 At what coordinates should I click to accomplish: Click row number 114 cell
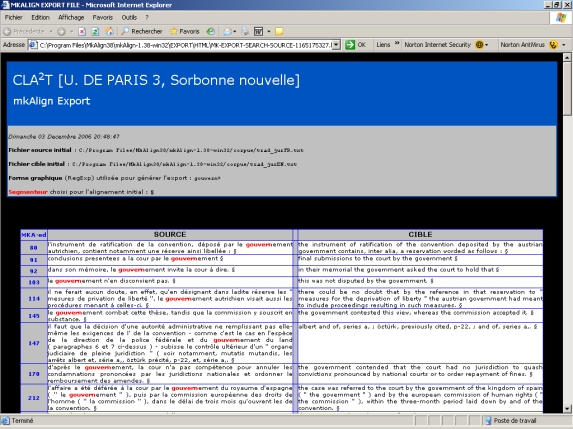34,299
